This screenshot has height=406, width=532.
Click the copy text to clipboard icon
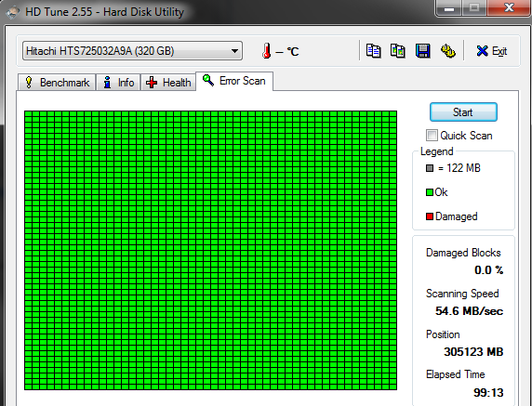(x=373, y=51)
